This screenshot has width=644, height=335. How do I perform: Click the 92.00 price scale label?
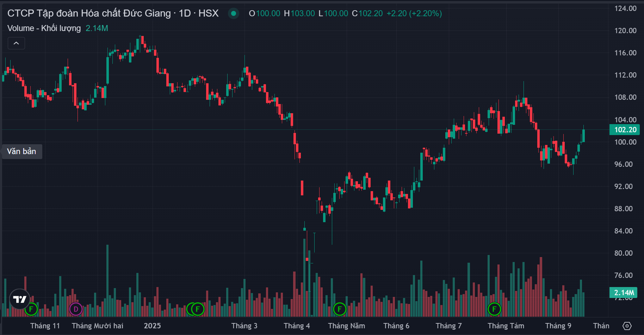[624, 187]
